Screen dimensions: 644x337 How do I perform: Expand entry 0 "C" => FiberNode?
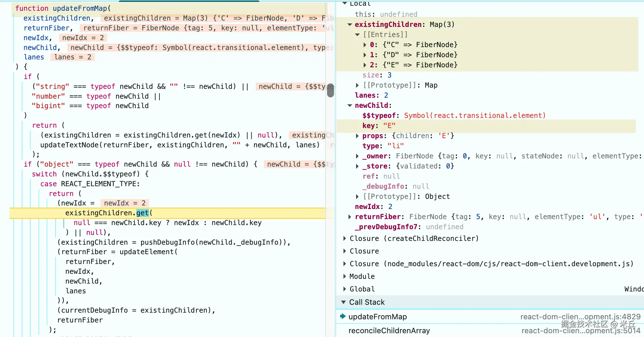[x=365, y=45]
